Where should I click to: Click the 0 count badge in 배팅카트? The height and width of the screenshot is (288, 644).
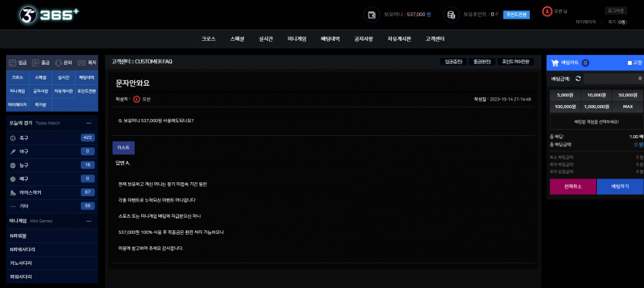(585, 63)
